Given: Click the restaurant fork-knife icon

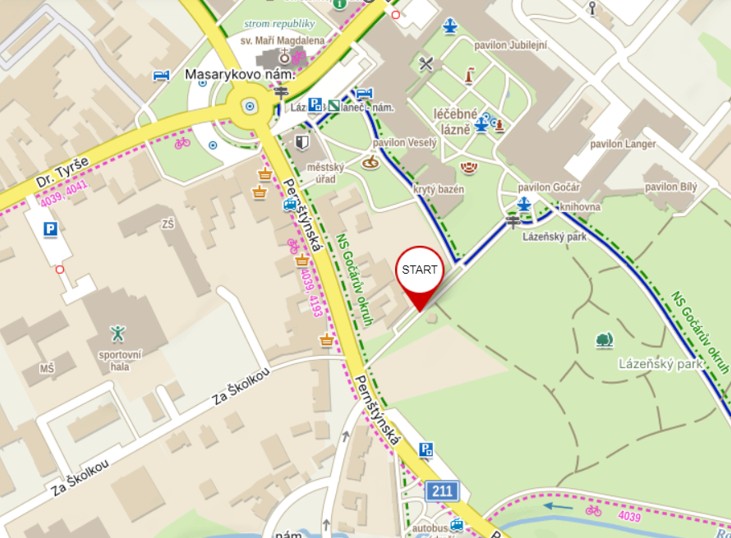Looking at the screenshot, I should tap(426, 63).
